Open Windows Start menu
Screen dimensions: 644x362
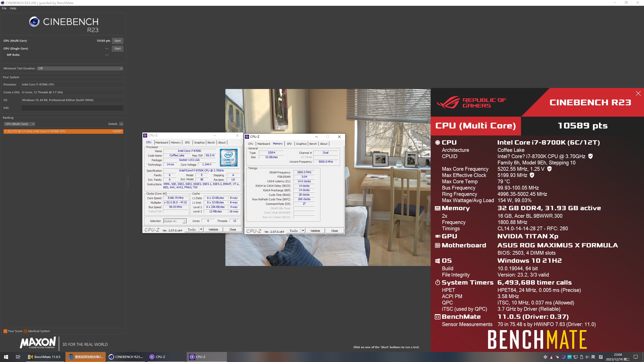6,357
